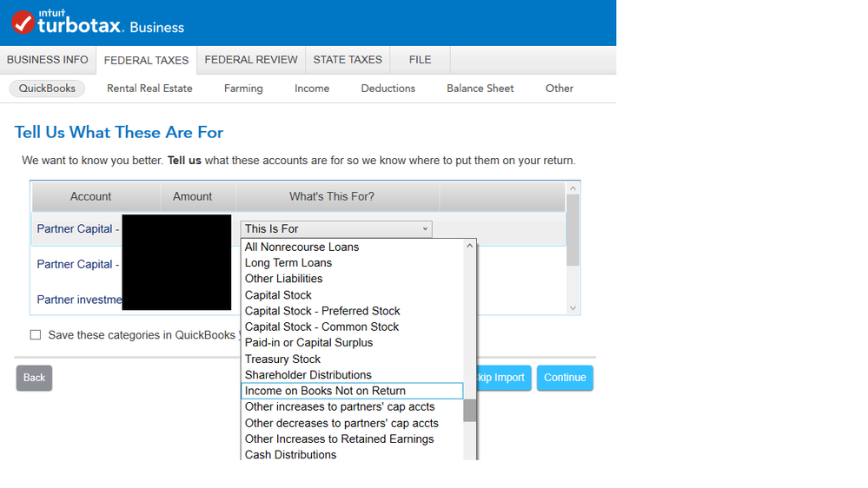Click the accounts table scroll-up arrow
Screen dimensions: 868x488
click(x=573, y=188)
